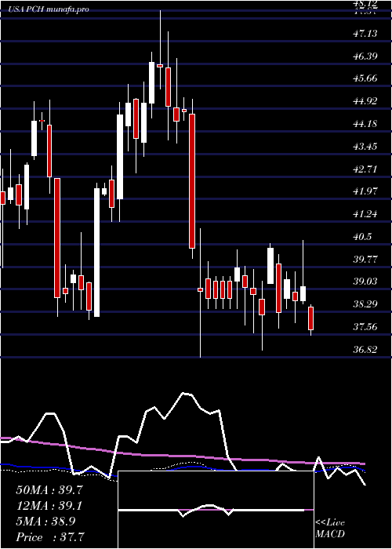
Task: Click the 40.5 price axis label
Action: (x=364, y=237)
